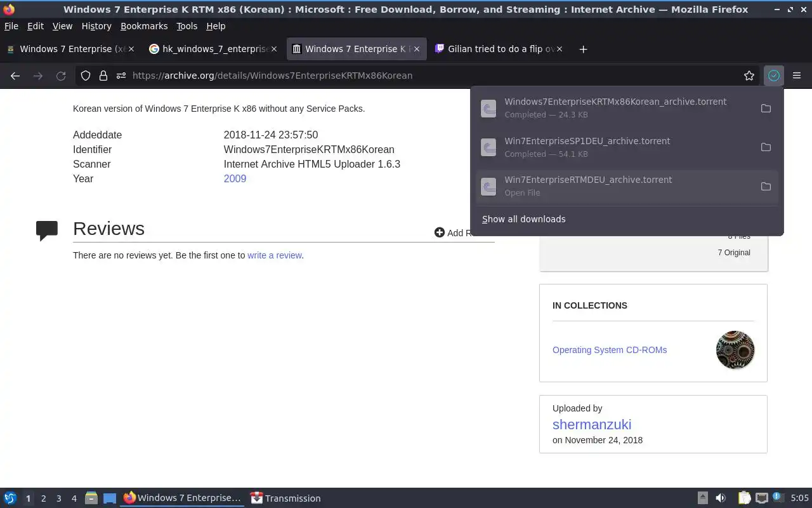The image size is (812, 508).
Task: Switch to the Transmission window in taskbar
Action: (x=286, y=498)
